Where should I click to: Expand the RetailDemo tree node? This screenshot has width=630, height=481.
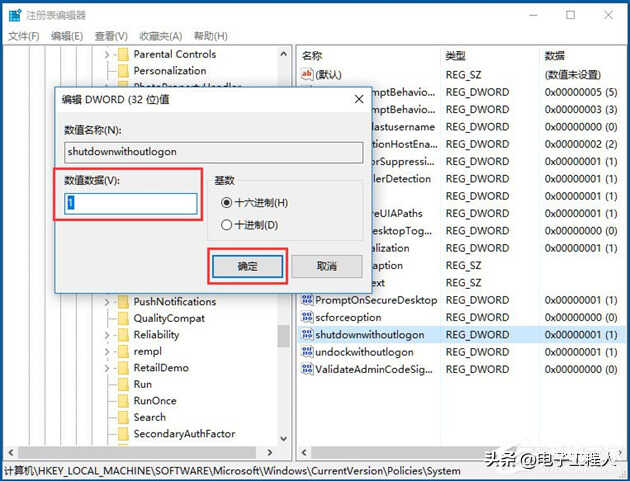coord(107,368)
